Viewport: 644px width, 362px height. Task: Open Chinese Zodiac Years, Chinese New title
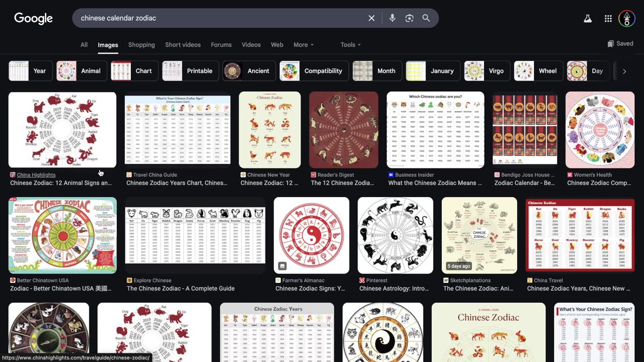click(579, 289)
